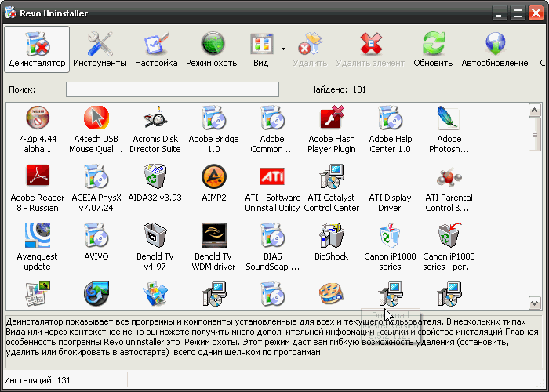Maximize the Revo Uninstaller window
549x392 pixels.
(x=518, y=13)
